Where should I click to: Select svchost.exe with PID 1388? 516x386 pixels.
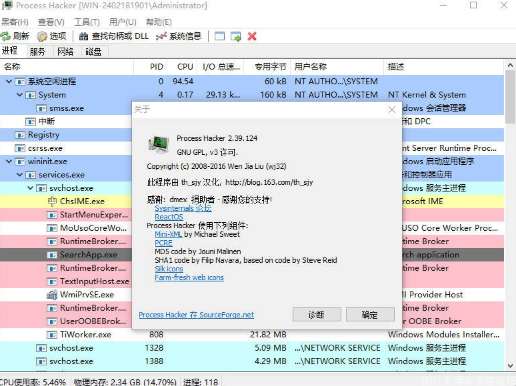[x=252, y=361]
